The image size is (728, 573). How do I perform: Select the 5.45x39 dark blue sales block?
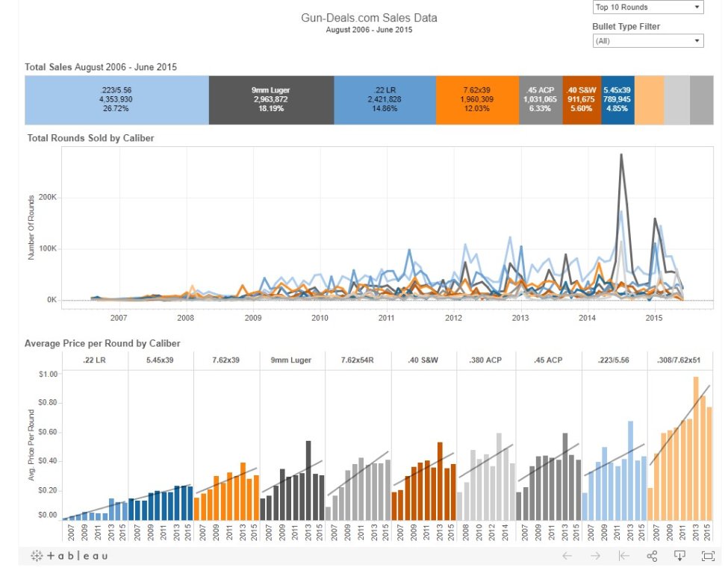tap(618, 100)
